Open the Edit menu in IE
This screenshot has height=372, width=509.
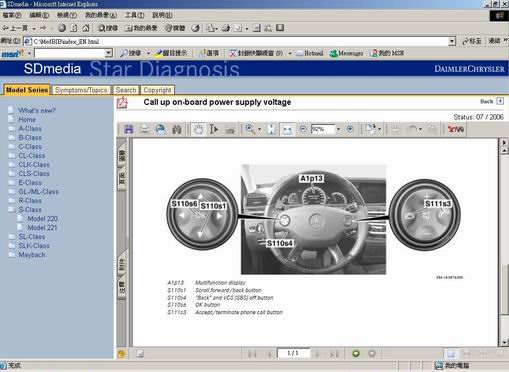[x=39, y=15]
